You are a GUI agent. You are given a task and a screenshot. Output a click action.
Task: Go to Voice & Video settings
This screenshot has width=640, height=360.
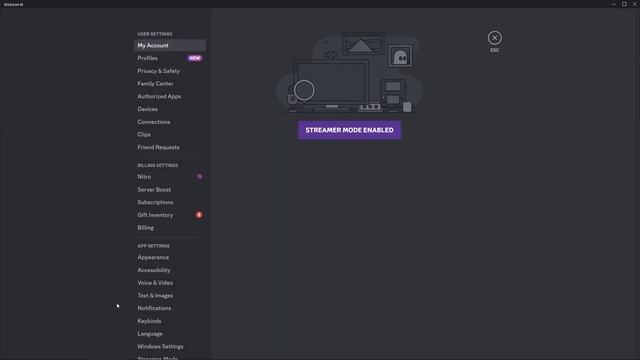(170, 282)
